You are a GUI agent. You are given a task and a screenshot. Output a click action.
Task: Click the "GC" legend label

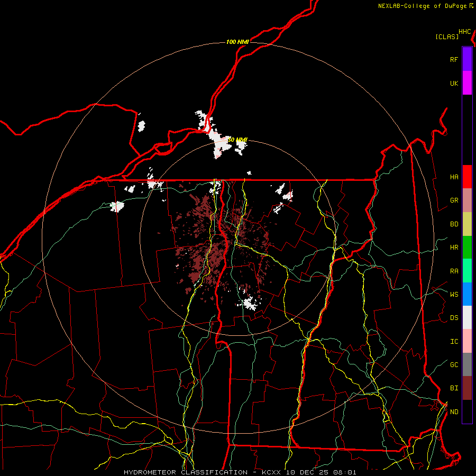[454, 365]
